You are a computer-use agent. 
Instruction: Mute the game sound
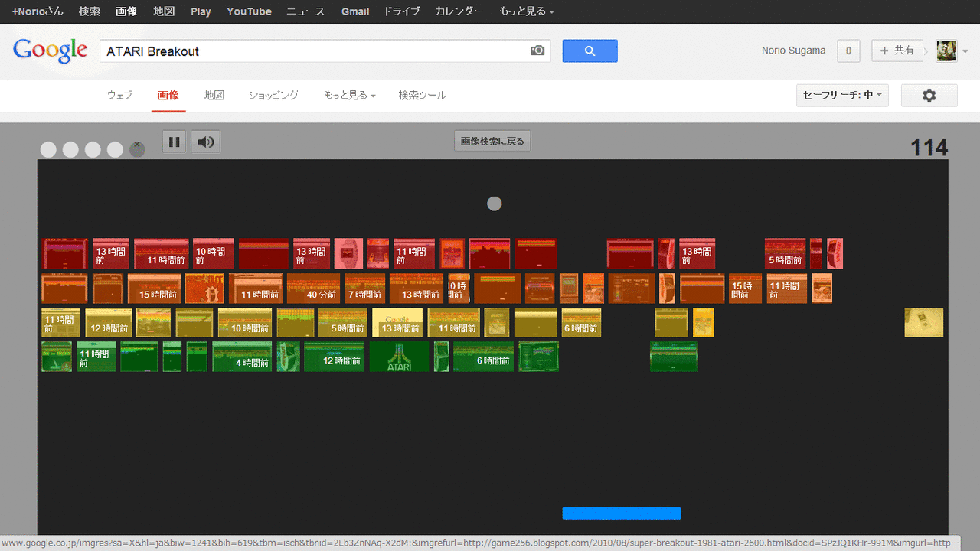pyautogui.click(x=205, y=142)
